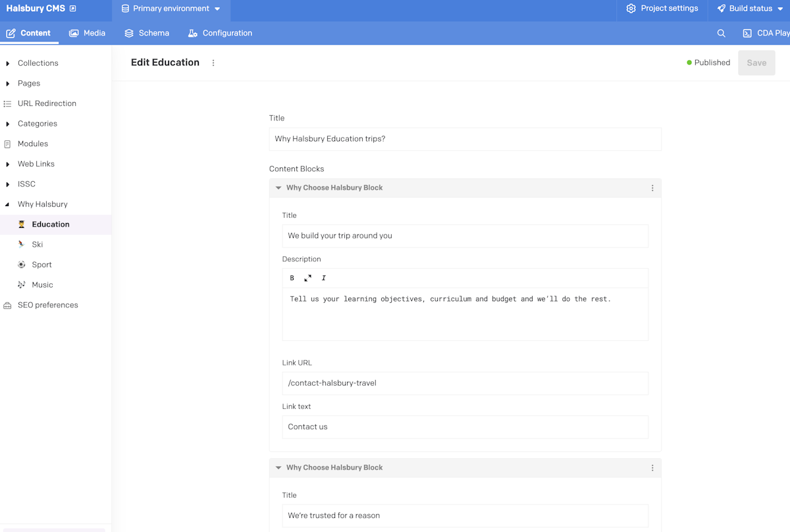Click the database icon next to Primary environment
Image resolution: width=790 pixels, height=532 pixels.
pos(125,9)
